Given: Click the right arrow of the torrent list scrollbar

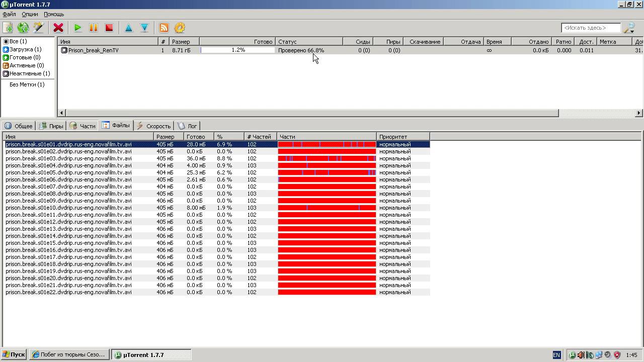Looking at the screenshot, I should (639, 113).
